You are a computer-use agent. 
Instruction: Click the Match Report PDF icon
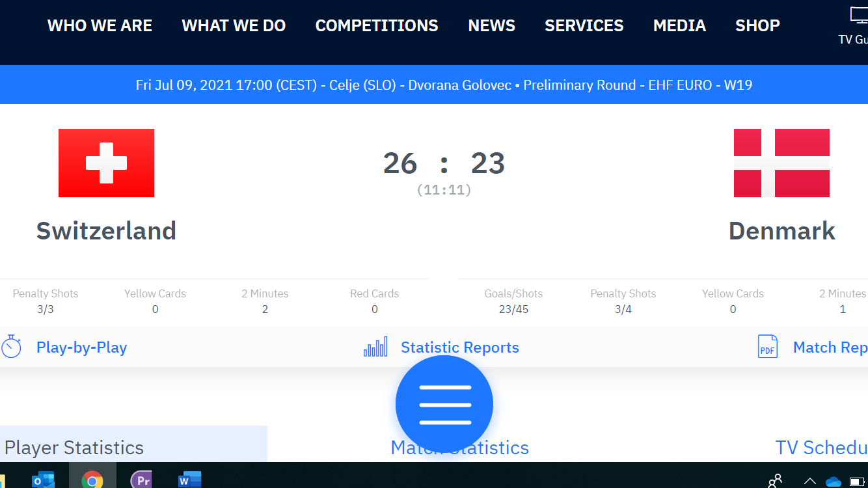[x=768, y=347]
